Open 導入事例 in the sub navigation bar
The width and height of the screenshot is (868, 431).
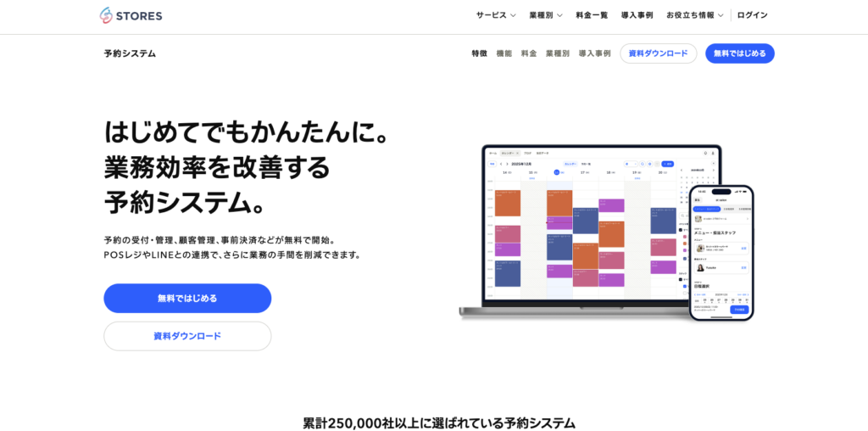[594, 53]
